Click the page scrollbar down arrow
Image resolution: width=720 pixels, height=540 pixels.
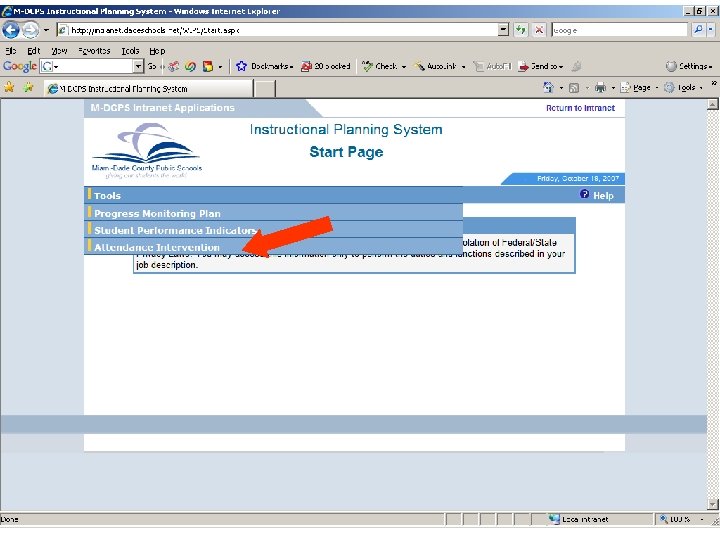tap(713, 504)
